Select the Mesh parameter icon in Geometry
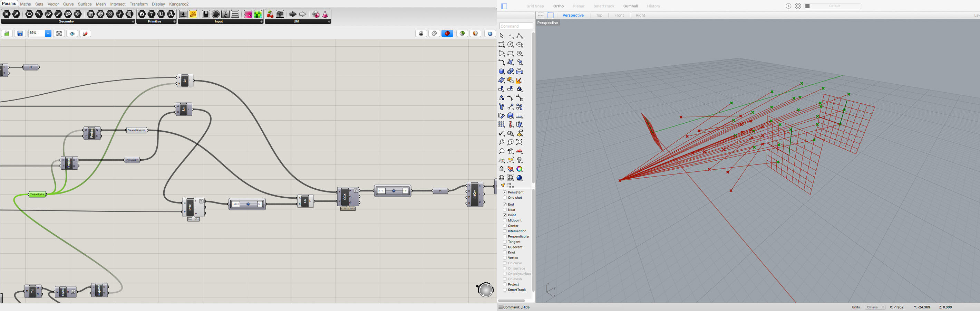This screenshot has width=980, height=311. tap(110, 14)
